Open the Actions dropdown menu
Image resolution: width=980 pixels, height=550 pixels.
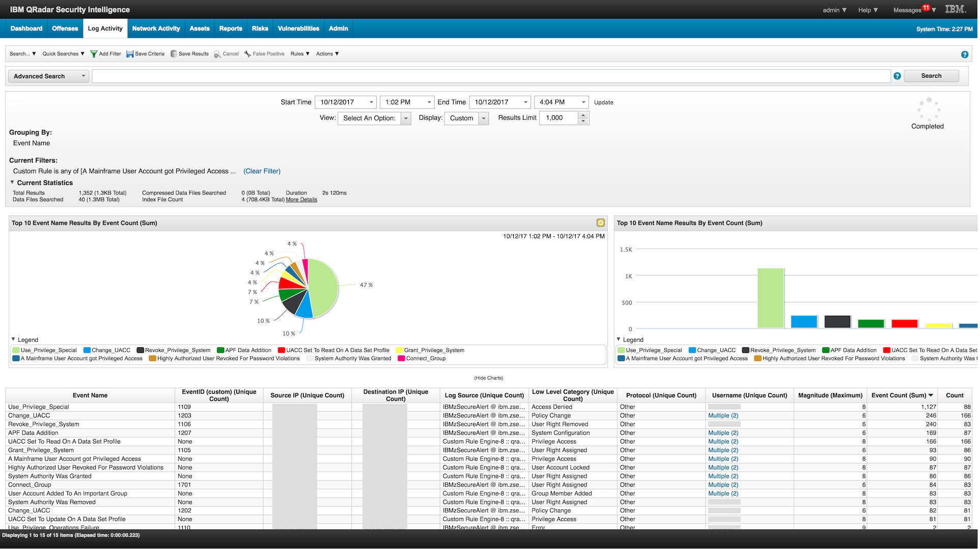coord(327,54)
